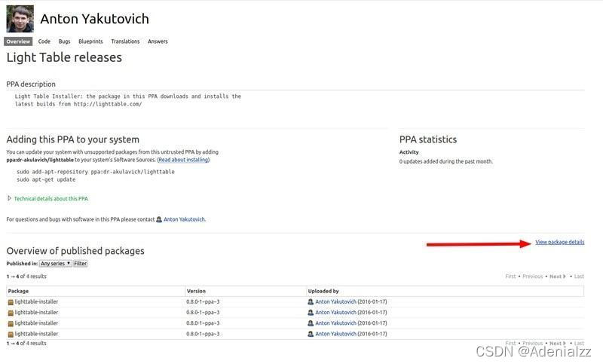Open the Translations tab

coord(125,41)
